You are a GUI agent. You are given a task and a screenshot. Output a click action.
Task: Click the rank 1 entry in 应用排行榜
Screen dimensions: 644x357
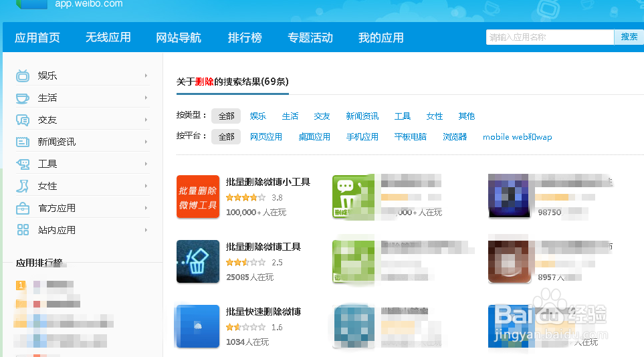click(45, 284)
